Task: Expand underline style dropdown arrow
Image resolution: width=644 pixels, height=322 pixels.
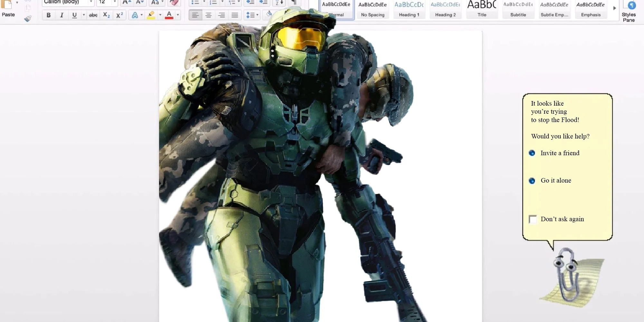Action: pyautogui.click(x=84, y=15)
